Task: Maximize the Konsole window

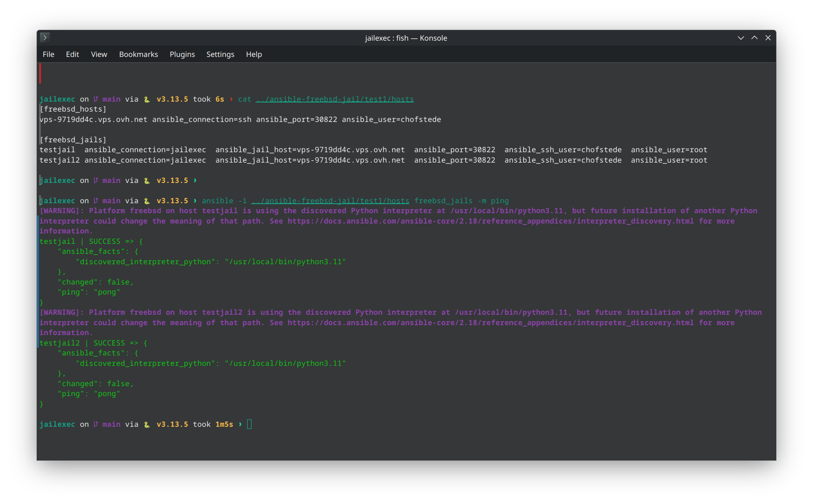Action: [754, 38]
